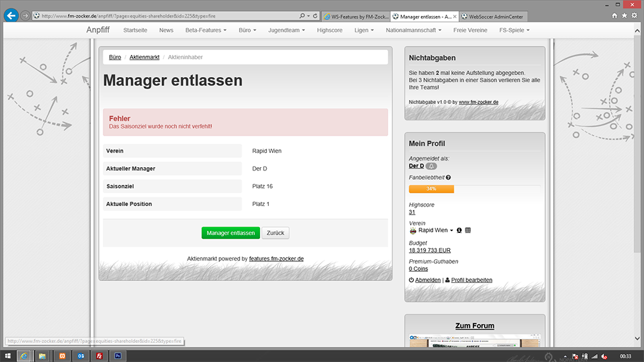Click the Fanbeliebtheit help question mark icon
Viewport: 644px width, 362px height.
pos(448,178)
